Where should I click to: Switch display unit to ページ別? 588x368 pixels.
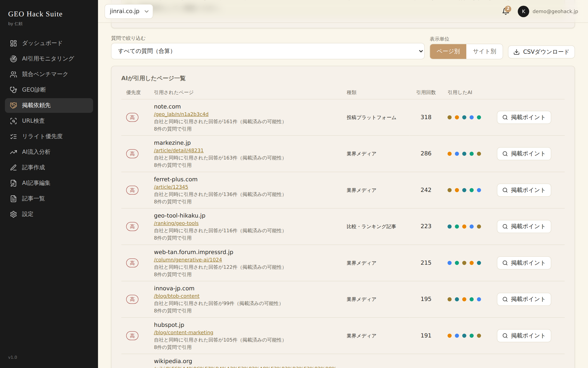pyautogui.click(x=448, y=52)
